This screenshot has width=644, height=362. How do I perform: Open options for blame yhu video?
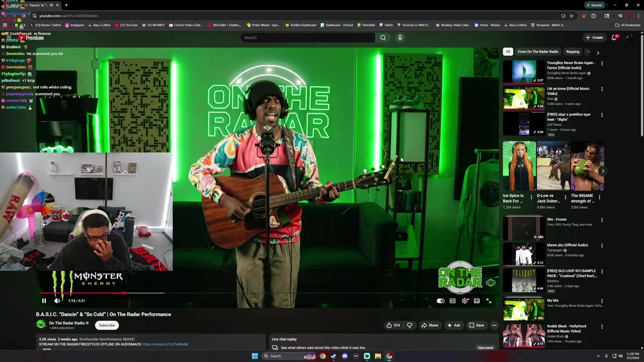point(602,245)
